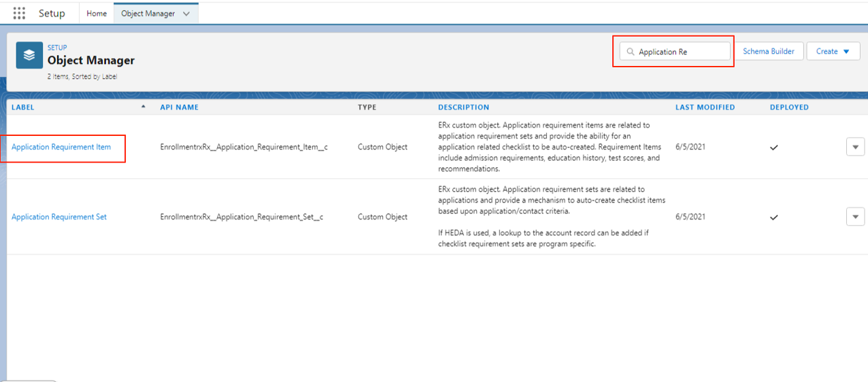Expand the Object Manager tab chevron

pos(186,14)
